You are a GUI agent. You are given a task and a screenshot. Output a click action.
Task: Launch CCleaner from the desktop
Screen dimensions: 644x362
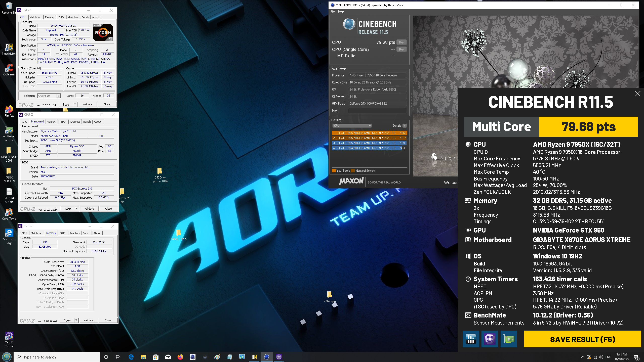point(9,70)
